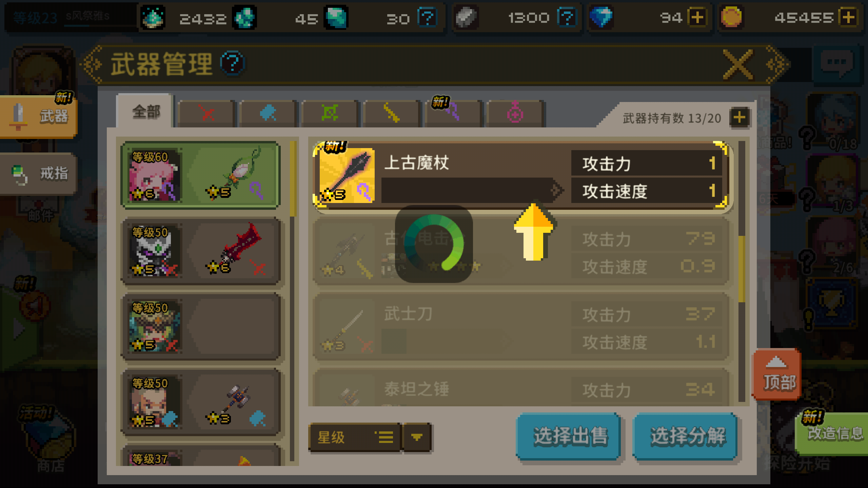Screen dimensions: 868x488
Task: Filter weapons by purple staff type
Action: pos(453,114)
